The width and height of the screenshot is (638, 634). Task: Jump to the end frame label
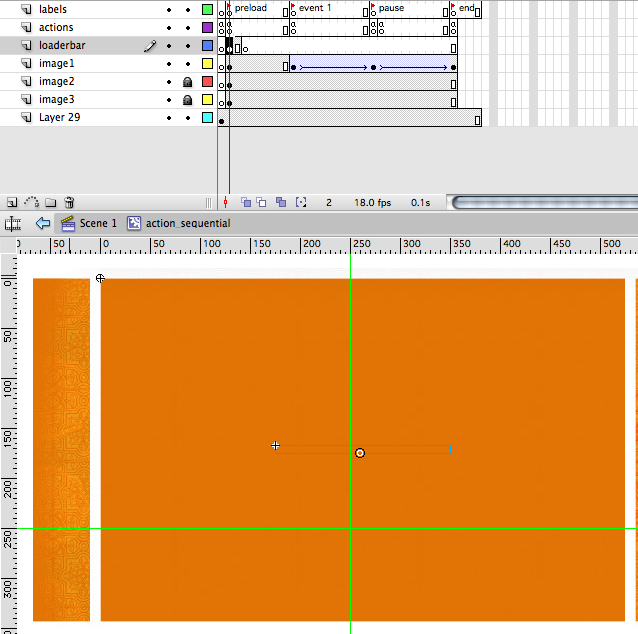[466, 8]
